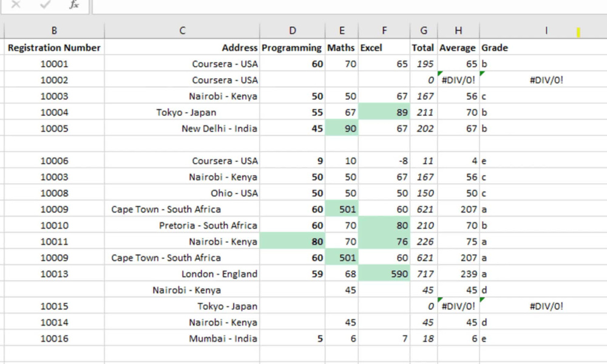Select column D header
The width and height of the screenshot is (607, 364).
coord(293,30)
